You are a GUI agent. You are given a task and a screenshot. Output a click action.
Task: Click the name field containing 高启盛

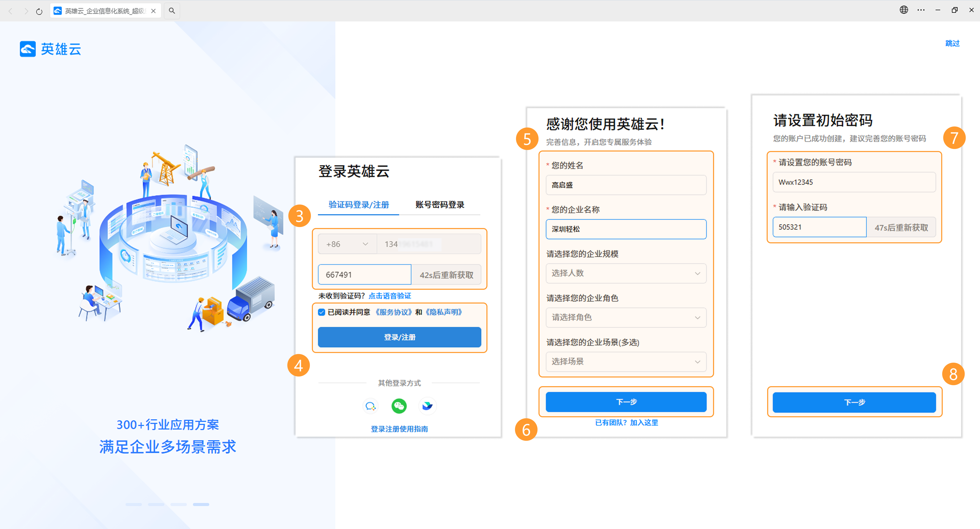tap(626, 185)
